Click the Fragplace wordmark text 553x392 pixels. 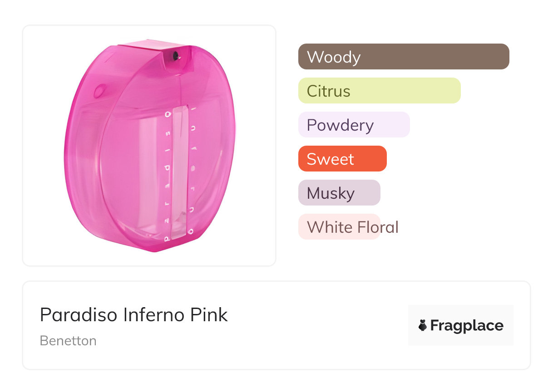[467, 325]
